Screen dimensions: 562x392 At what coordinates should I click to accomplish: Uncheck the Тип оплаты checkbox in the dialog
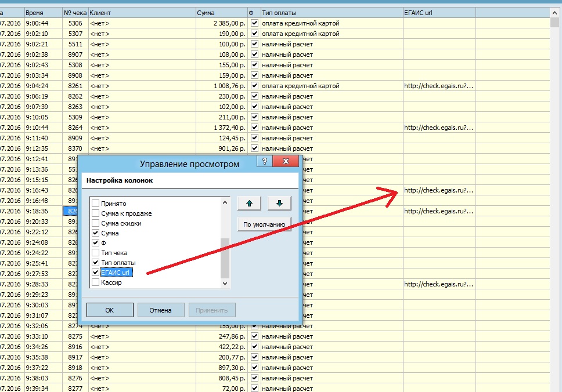[x=95, y=263]
